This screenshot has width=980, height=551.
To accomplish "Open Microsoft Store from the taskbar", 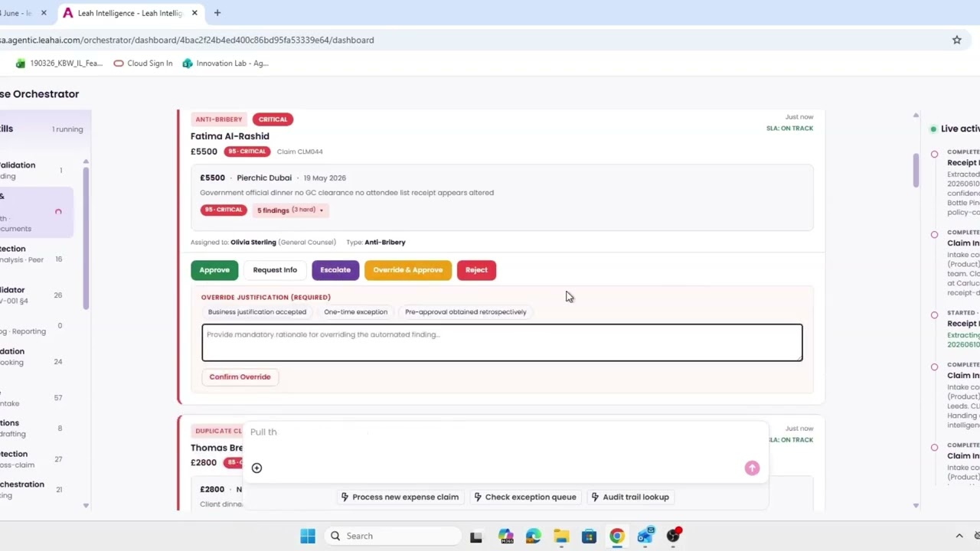I will click(x=589, y=536).
